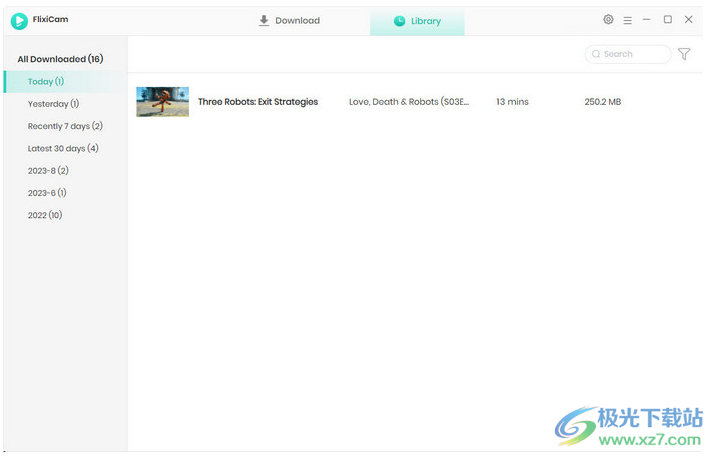Click the filter funnel icon
The height and width of the screenshot is (456, 714).
click(684, 54)
